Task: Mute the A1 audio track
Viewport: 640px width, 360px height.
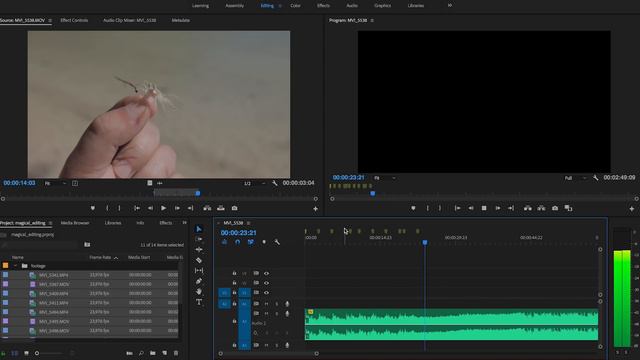Action: pos(266,304)
